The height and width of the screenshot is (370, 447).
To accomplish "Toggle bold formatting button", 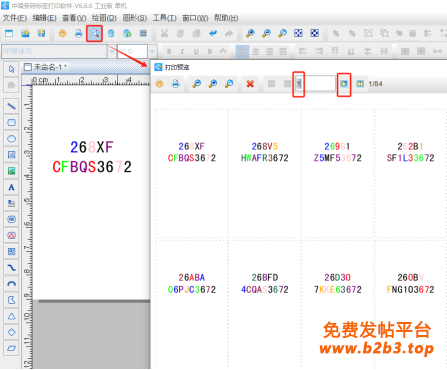I will pos(169,51).
